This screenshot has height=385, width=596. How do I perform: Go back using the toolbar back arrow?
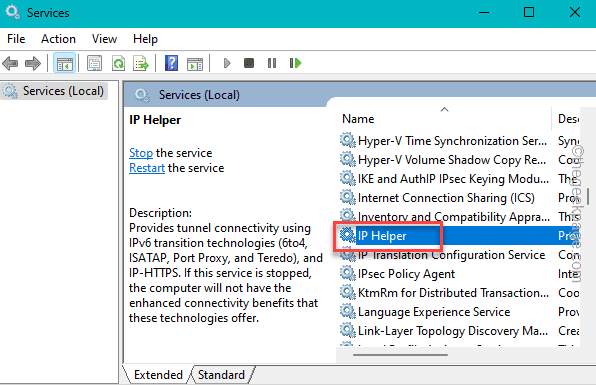10,63
